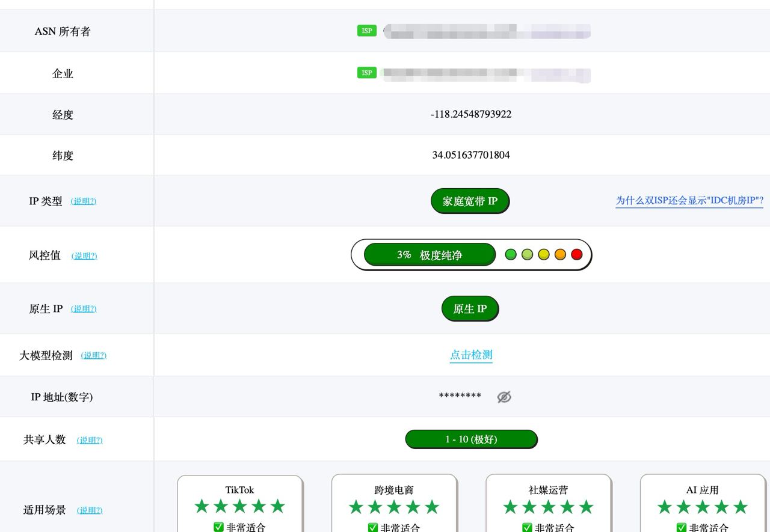Click the ISP badge in ASN 所有者 row
770x532 pixels.
click(367, 31)
